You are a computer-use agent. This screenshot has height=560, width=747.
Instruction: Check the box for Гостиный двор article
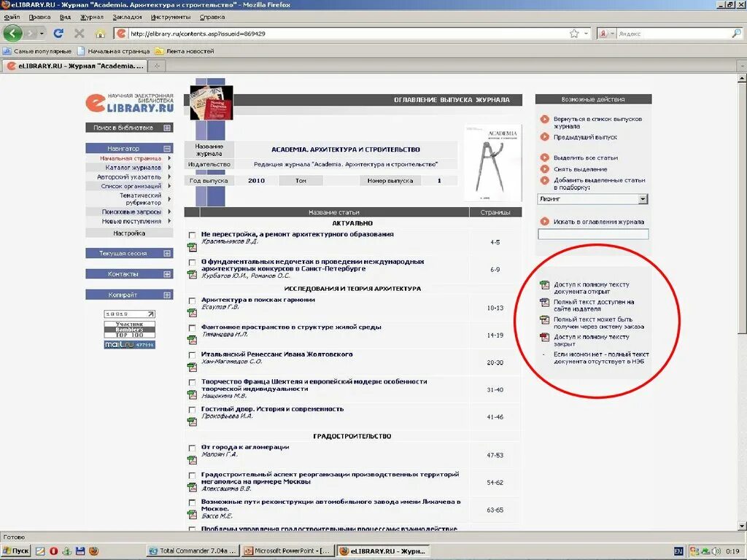(192, 410)
